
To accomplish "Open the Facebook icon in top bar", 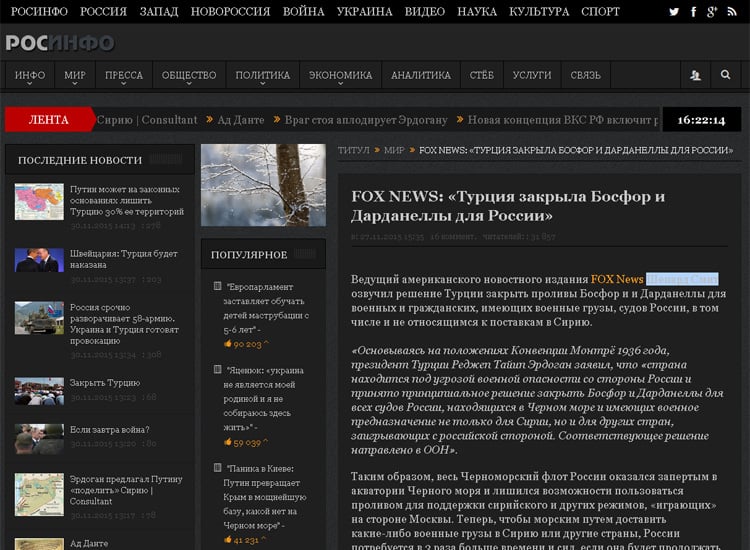I will click(694, 12).
